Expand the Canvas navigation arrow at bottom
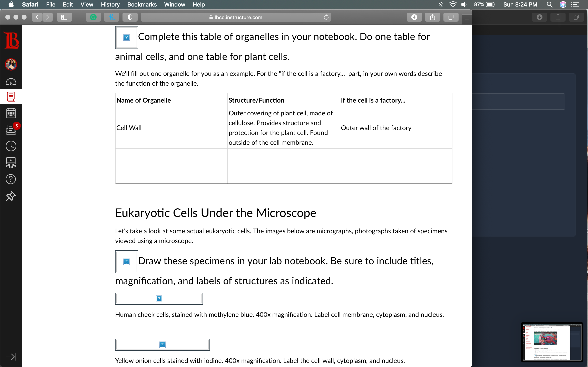Screen dimensions: 588x367 coord(11,357)
